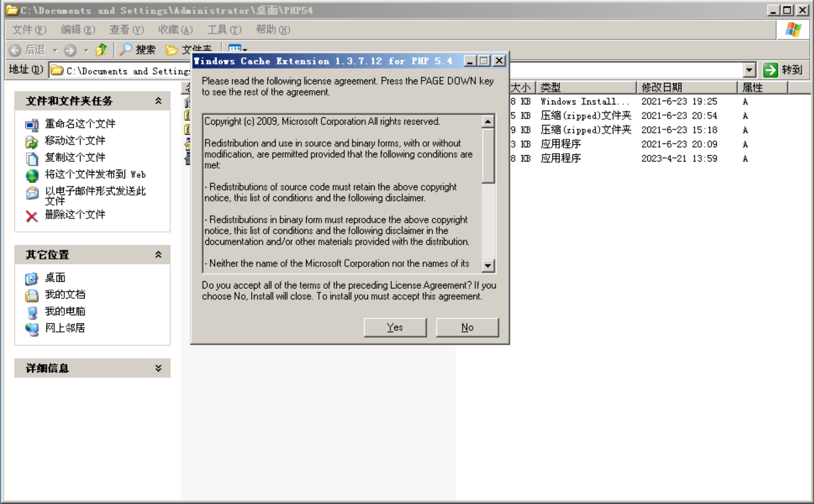Image resolution: width=814 pixels, height=504 pixels.
Task: Click No to decline the license
Action: pos(467,327)
